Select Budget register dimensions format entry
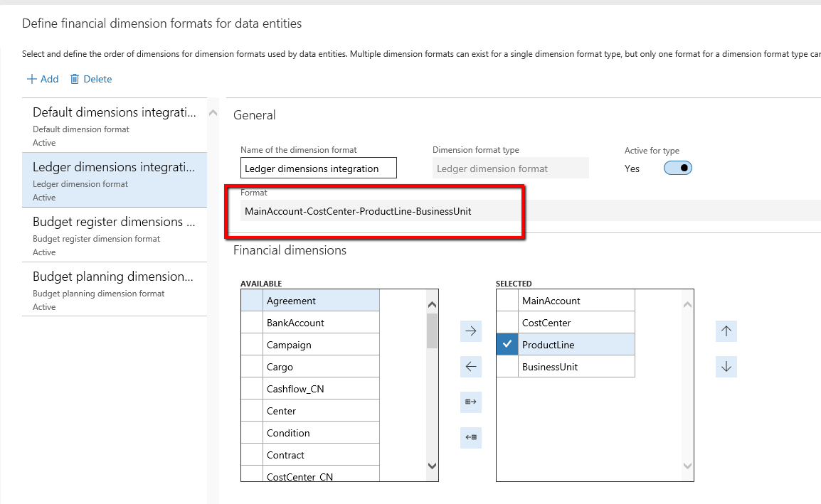Screen dimensions: 821x504 [114, 235]
